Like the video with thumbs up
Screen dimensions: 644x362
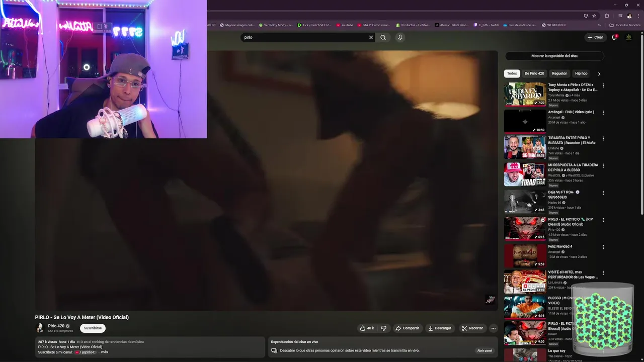(x=366, y=328)
